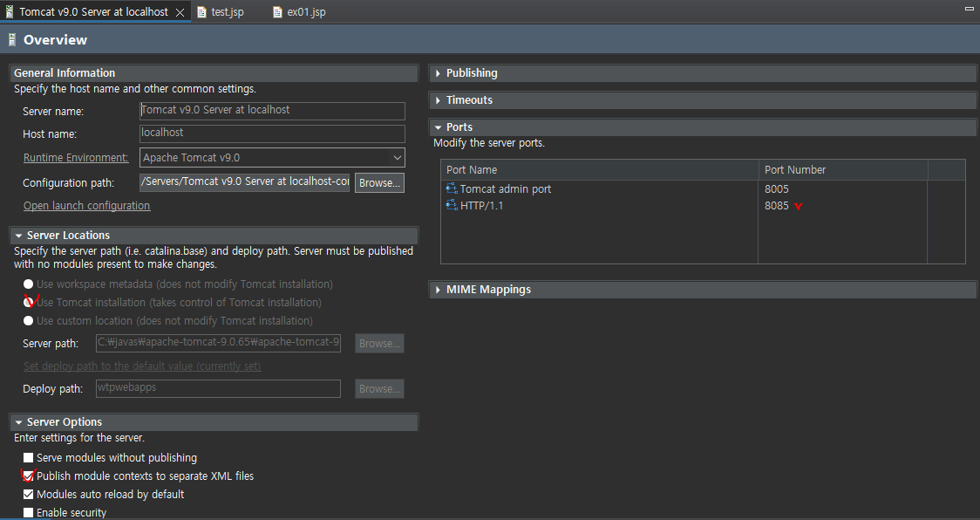Select Use workspace metadata option
Viewport: 980px width, 520px height.
[x=28, y=284]
